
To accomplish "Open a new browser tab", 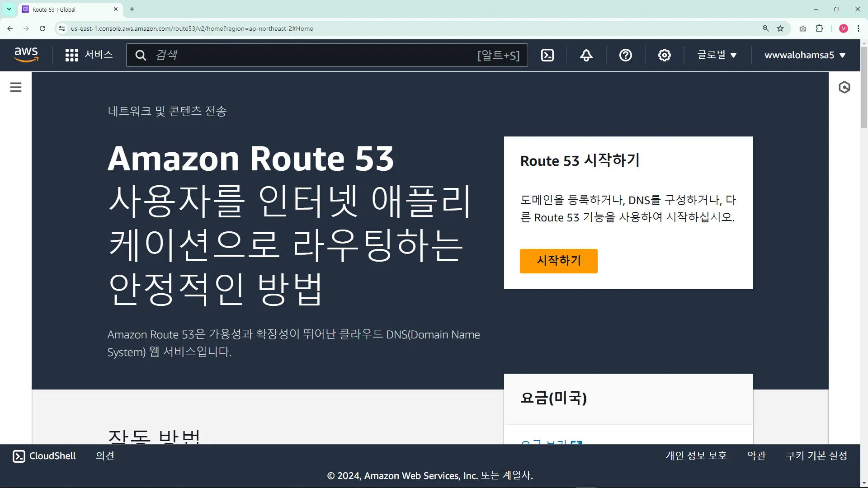I will [x=132, y=9].
